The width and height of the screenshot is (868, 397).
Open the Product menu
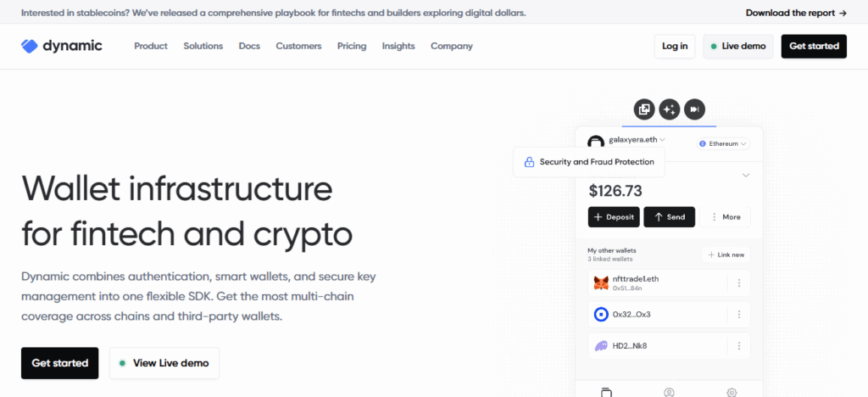(x=151, y=46)
